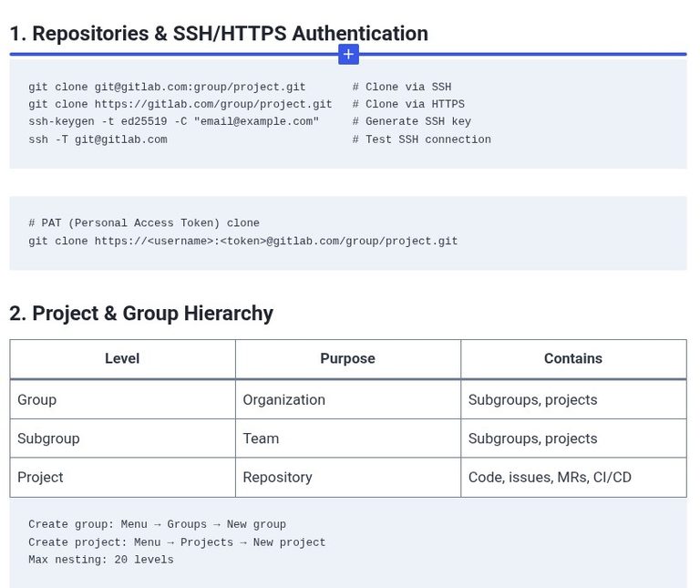Click the "Group" cell in Level column
Screen dimensions: 700x588
click(122, 399)
